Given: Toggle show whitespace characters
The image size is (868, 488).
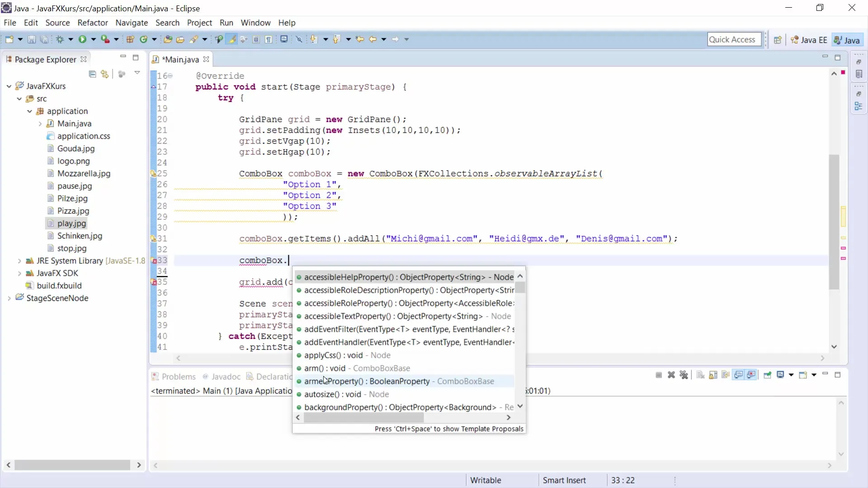Looking at the screenshot, I should pyautogui.click(x=269, y=39).
